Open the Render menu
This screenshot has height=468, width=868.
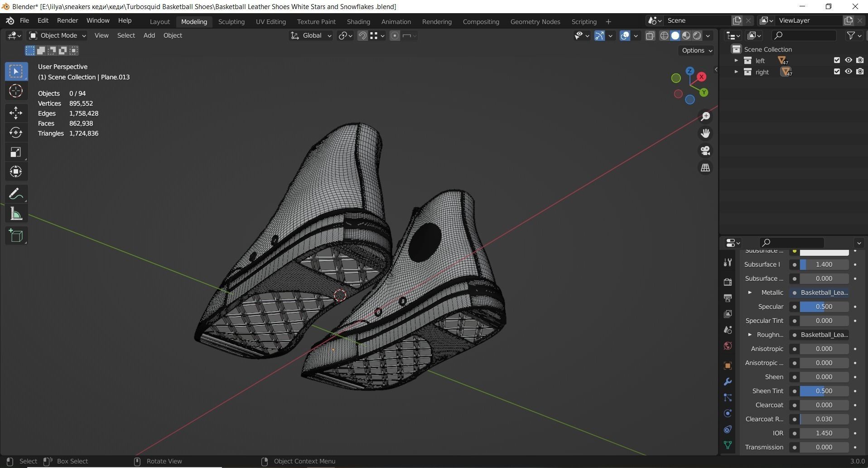coord(67,20)
